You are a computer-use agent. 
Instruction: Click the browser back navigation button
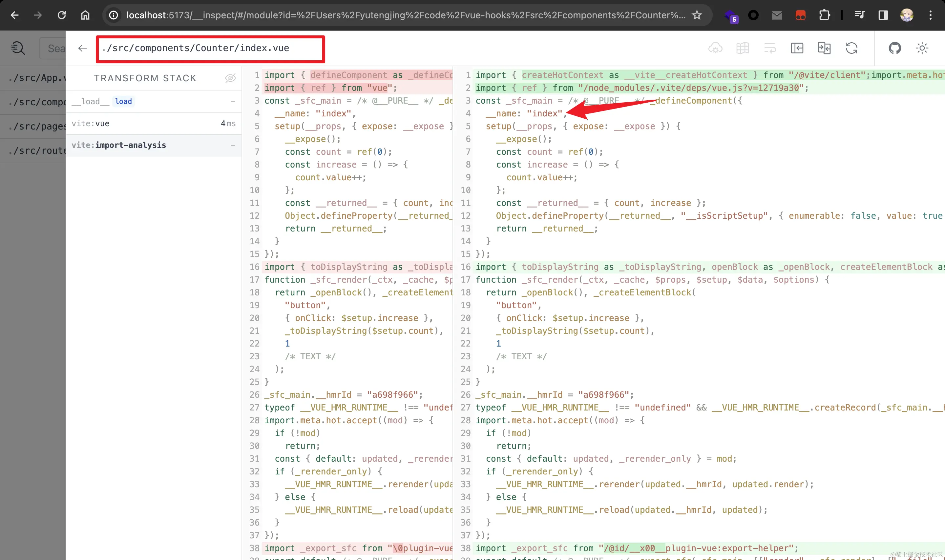click(x=14, y=15)
